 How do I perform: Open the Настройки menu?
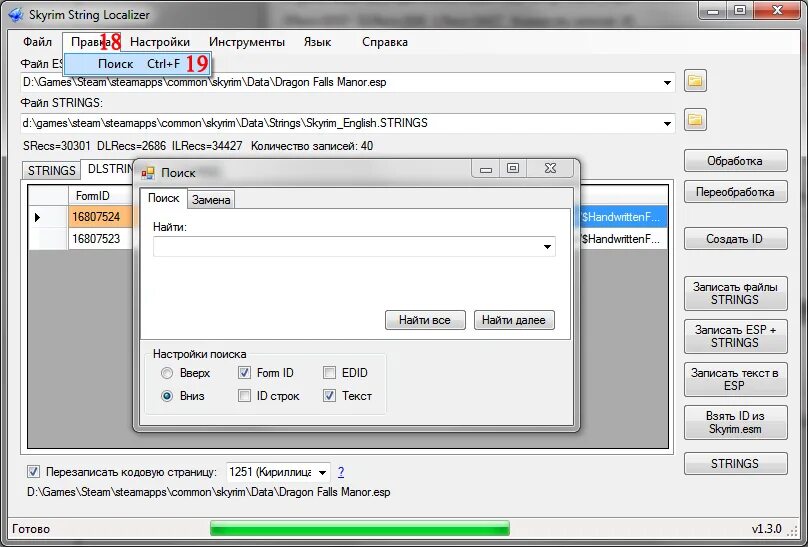point(160,42)
